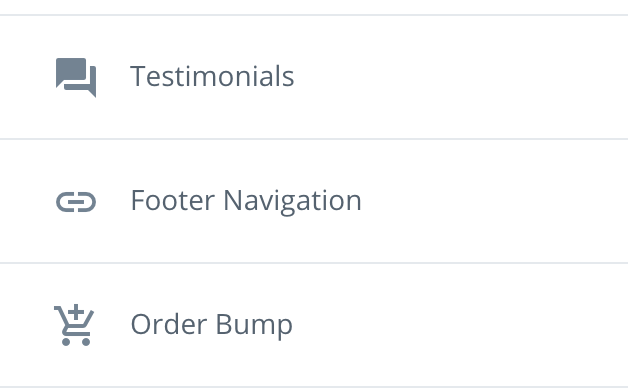Click the Footer Navigation text label

pyautogui.click(x=246, y=201)
